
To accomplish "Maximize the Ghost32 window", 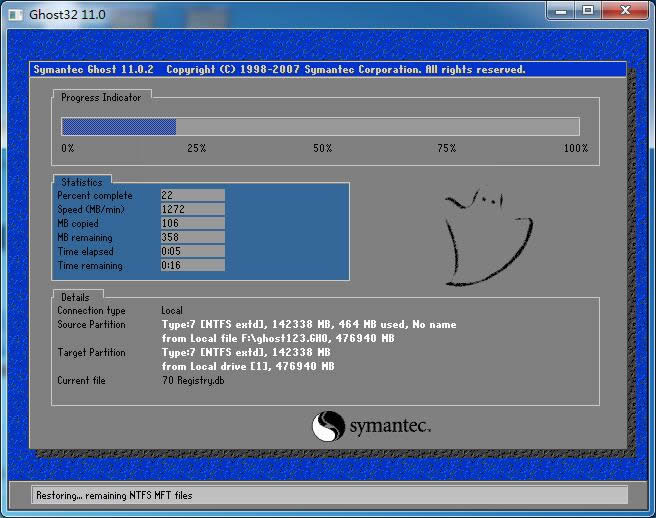I will (x=588, y=10).
